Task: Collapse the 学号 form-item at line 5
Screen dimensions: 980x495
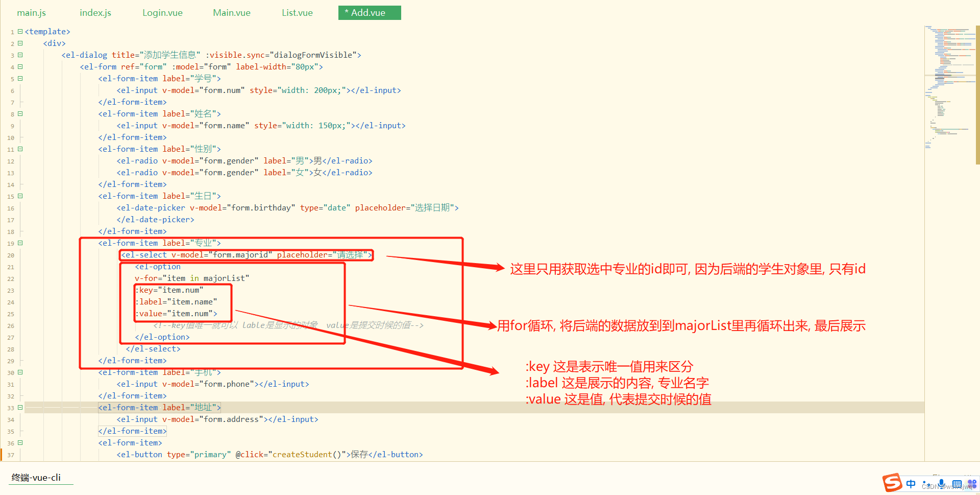Action: (20, 79)
